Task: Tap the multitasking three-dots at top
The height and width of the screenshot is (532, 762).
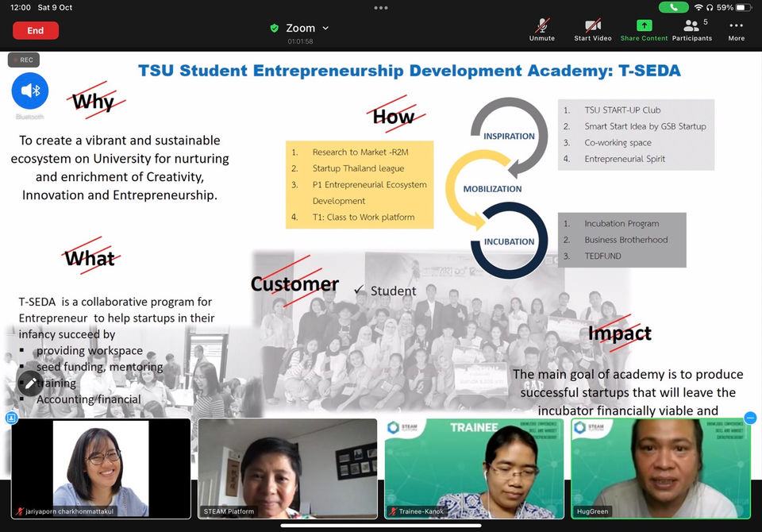Action: 381,8
